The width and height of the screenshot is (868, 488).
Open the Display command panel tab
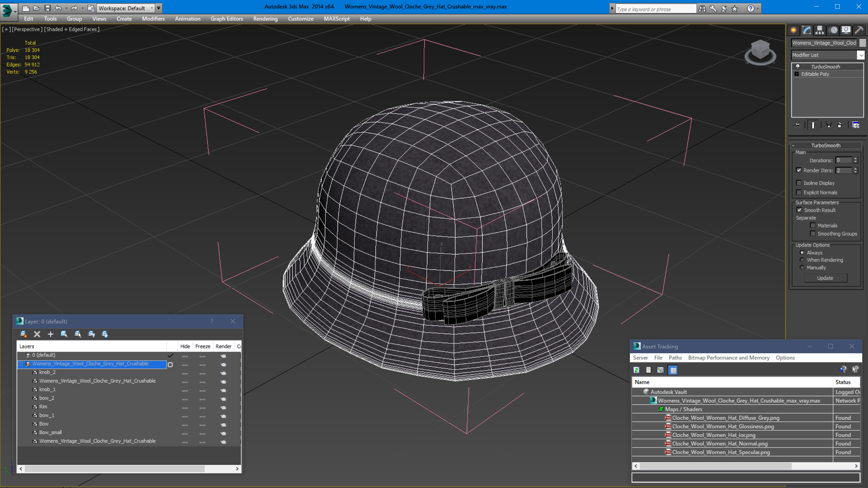click(846, 30)
